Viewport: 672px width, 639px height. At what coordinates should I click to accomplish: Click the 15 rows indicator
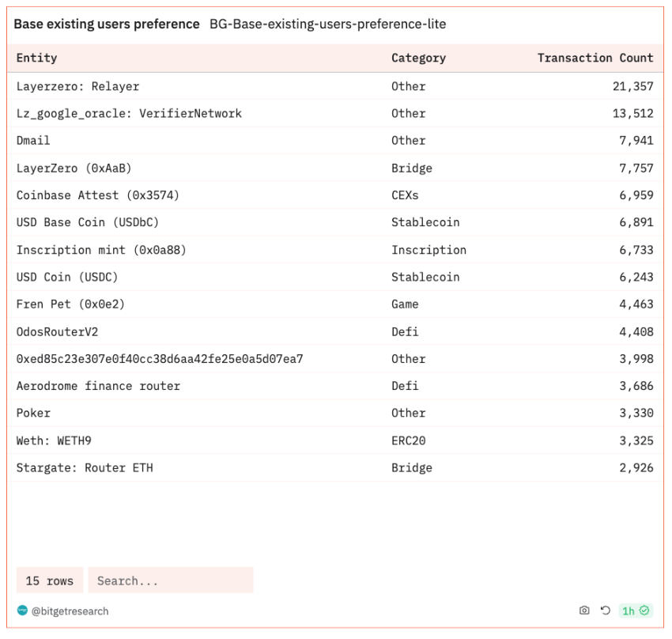pyautogui.click(x=49, y=580)
